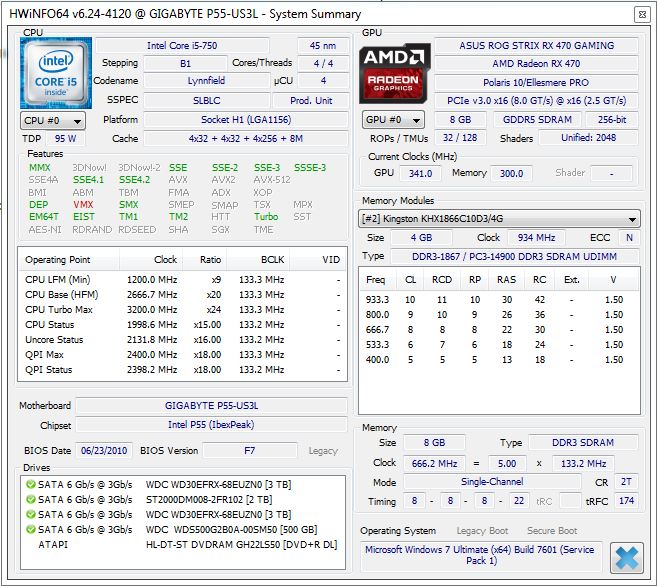This screenshot has height=586, width=657.
Task: Select the CPU Turbo Max row
Action: (182, 310)
